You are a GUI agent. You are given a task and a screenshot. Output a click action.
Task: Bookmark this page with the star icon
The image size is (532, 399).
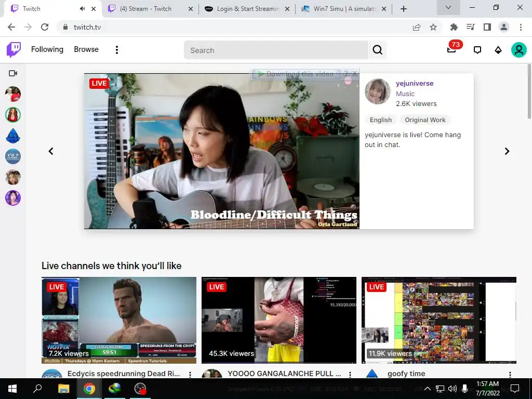click(x=433, y=27)
